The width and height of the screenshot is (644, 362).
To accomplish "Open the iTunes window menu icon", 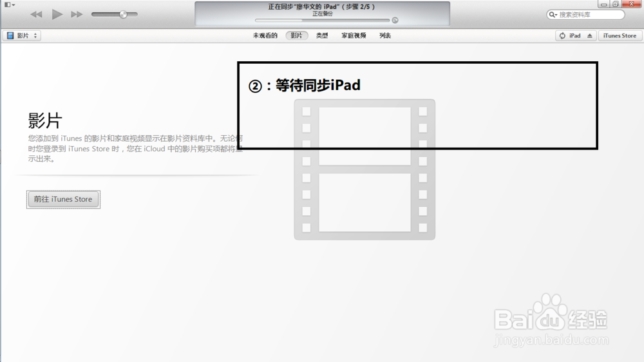I will pyautogui.click(x=10, y=5).
